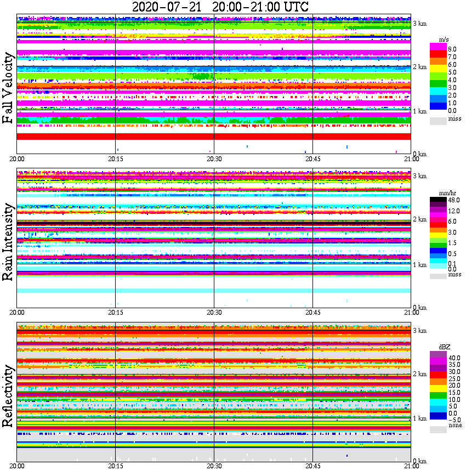Click the none label in the dBZ legend
Screen dimensions: 466x476
455,426
